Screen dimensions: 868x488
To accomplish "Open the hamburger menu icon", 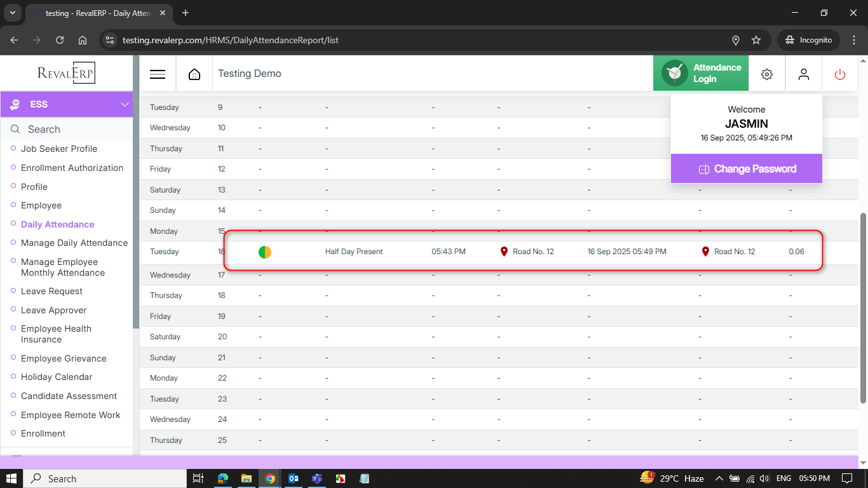I will 158,74.
